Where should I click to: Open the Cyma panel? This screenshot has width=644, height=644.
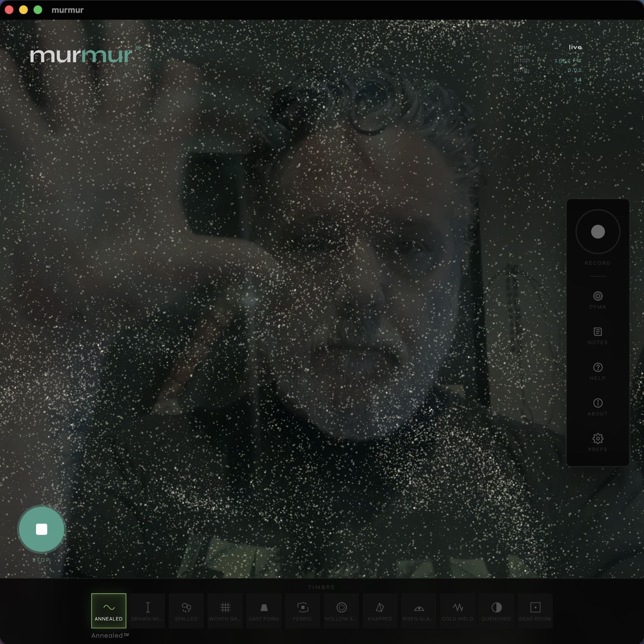coord(597,300)
